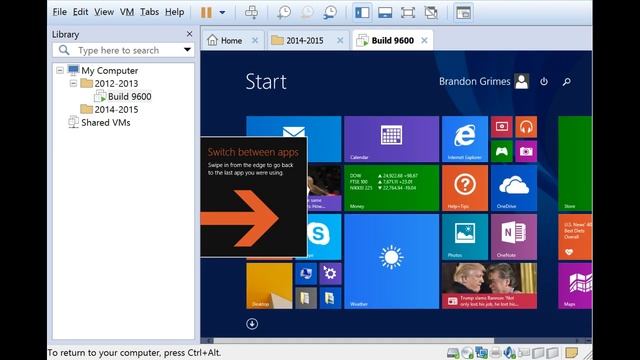Collapse the 2012-2013 folder node
Screen dimensions: 640x360
(x=73, y=83)
